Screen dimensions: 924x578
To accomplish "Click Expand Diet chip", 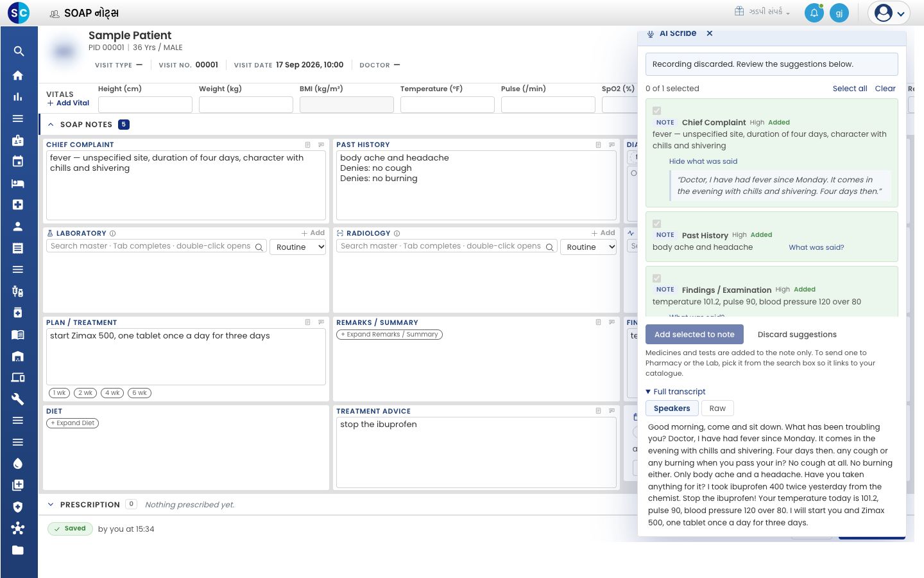I will point(73,423).
